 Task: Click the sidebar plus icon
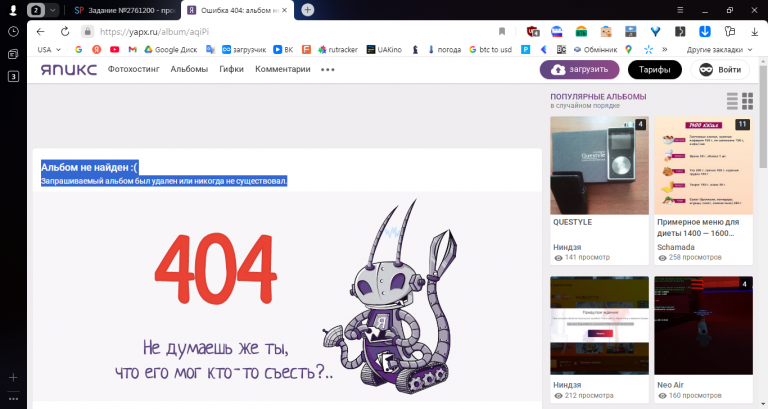point(13,377)
